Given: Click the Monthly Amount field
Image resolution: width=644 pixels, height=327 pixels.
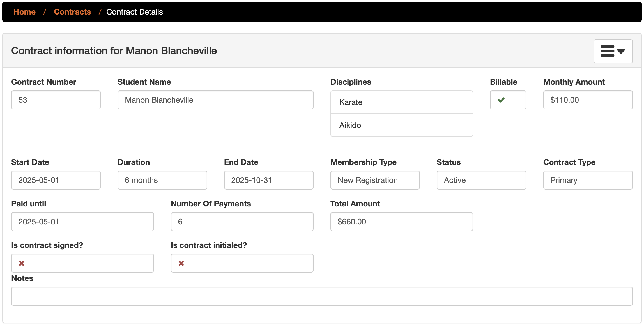Looking at the screenshot, I should tap(588, 100).
